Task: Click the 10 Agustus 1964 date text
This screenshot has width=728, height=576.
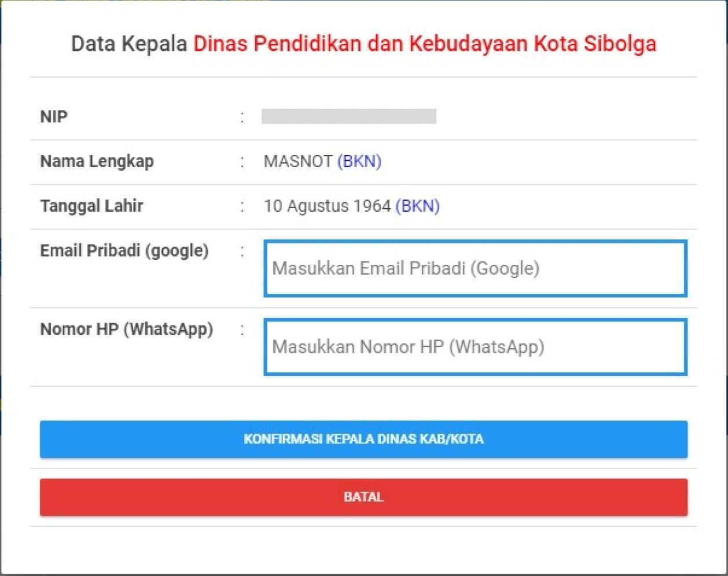Action: pos(327,206)
